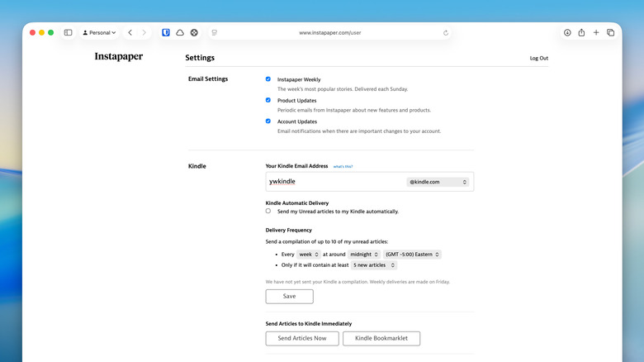Uncheck the Instapaper Weekly checkbox
This screenshot has width=644, height=362.
pos(268,79)
